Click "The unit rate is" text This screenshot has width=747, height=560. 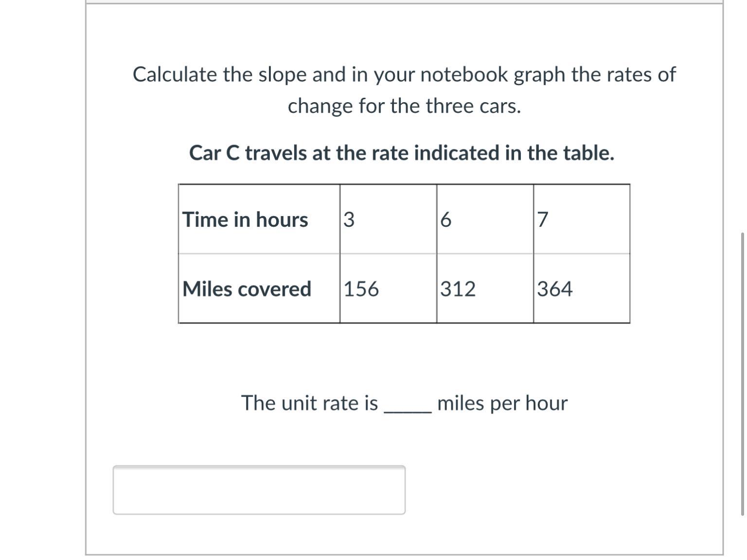coord(309,403)
